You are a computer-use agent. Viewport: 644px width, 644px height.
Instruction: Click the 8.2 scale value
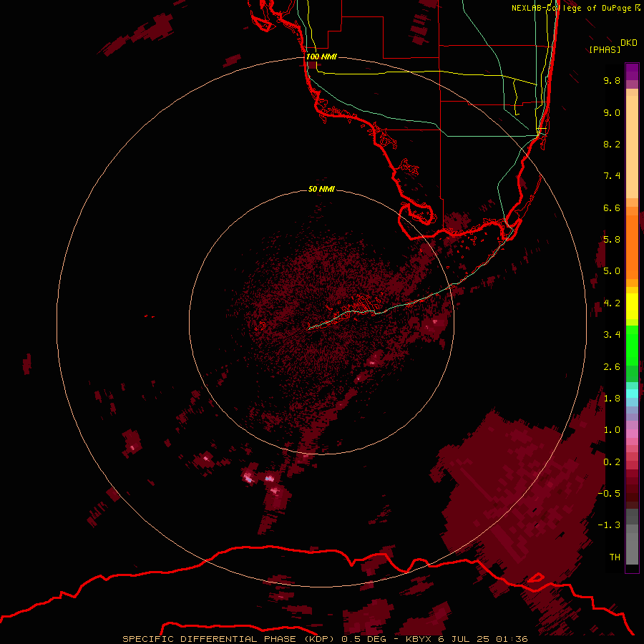tap(612, 144)
